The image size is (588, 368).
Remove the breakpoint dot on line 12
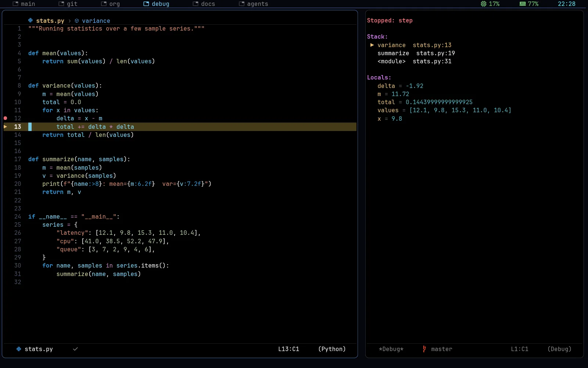6,118
